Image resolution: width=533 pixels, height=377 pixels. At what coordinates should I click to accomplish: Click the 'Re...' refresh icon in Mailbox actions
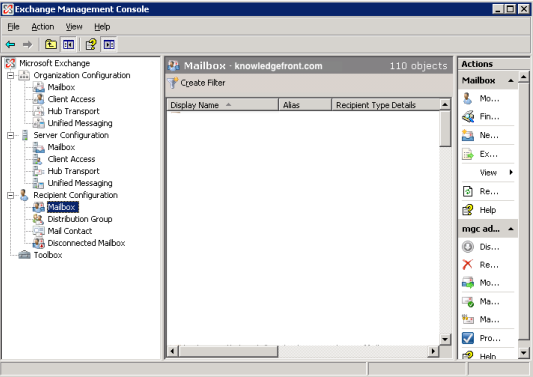(x=468, y=191)
